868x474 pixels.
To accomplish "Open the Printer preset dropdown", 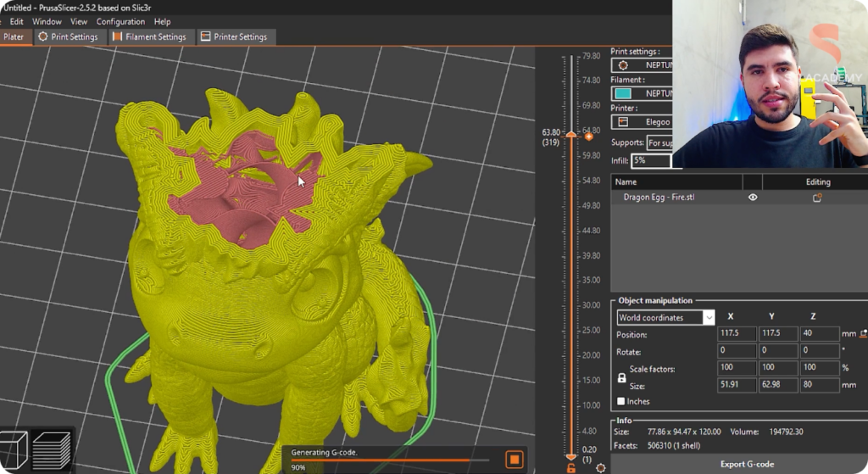I will (x=642, y=122).
